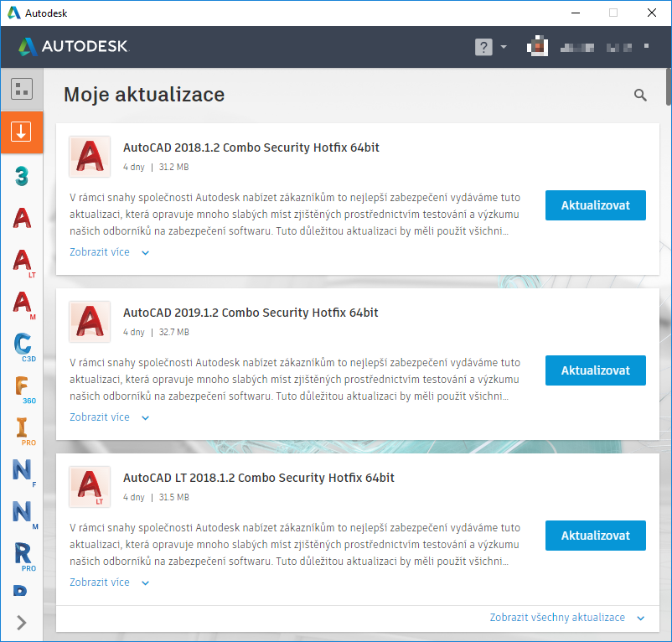Click Aktualizovat for AutoCAD LT 2018.1.2
The width and height of the screenshot is (672, 642).
pos(595,536)
